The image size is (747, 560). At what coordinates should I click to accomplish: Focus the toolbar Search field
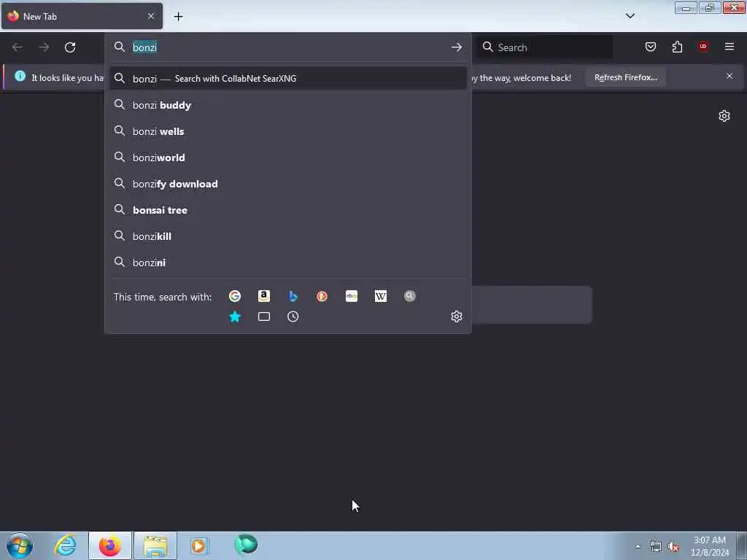(x=544, y=47)
